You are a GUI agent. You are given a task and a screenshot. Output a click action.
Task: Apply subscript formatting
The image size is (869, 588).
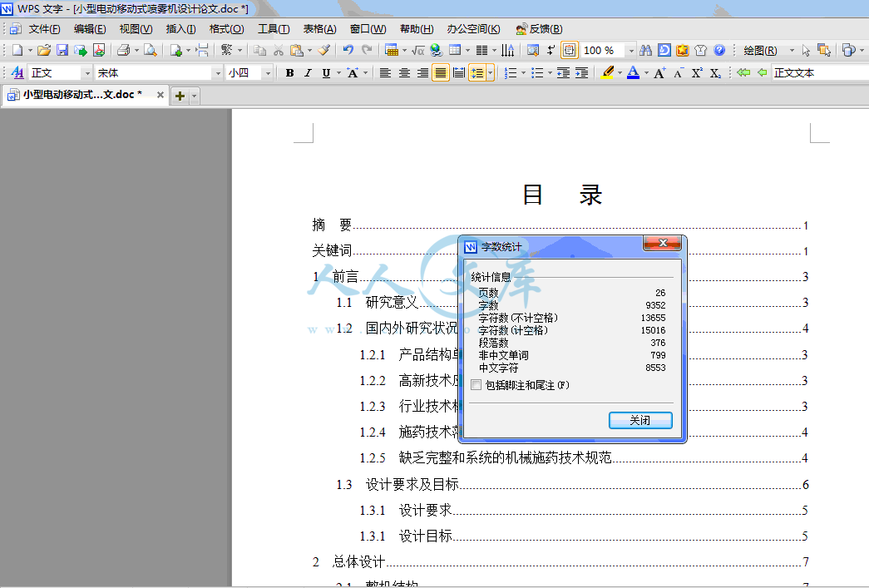pos(715,72)
